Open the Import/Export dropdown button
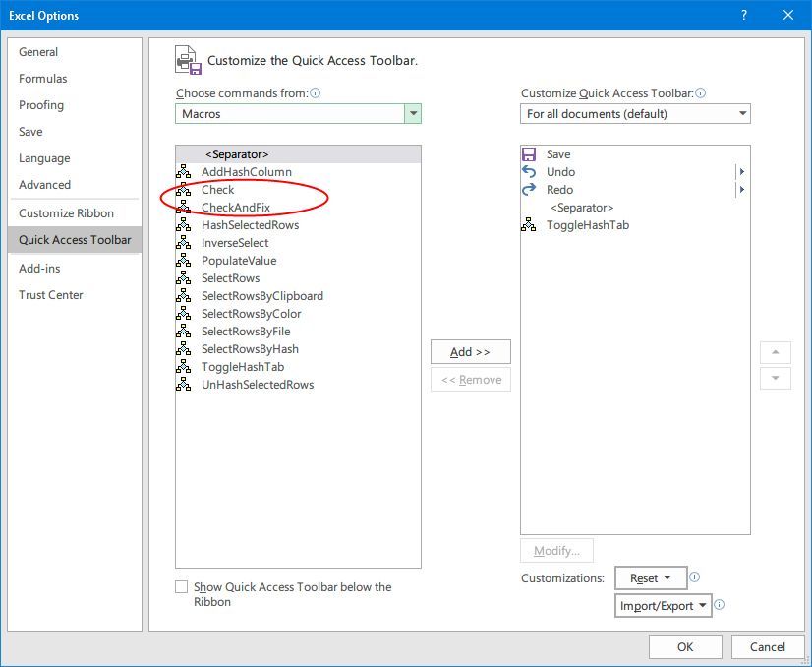This screenshot has height=667, width=812. 664,605
